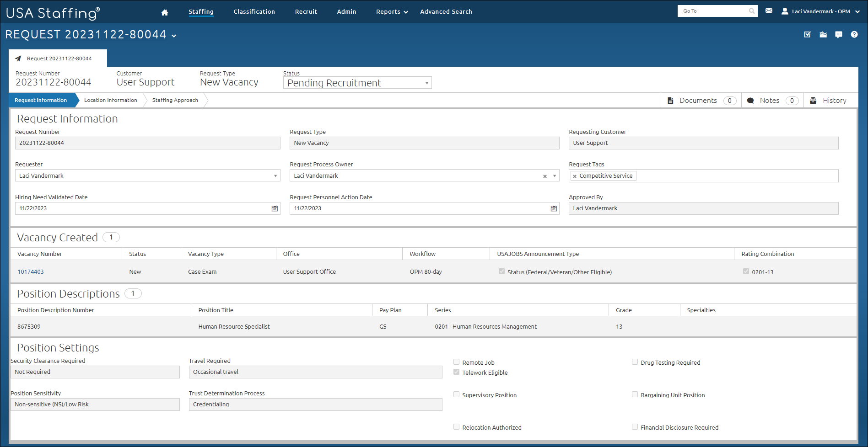The image size is (868, 447).
Task: Check the Drug Testing Required checkbox
Action: 635,362
